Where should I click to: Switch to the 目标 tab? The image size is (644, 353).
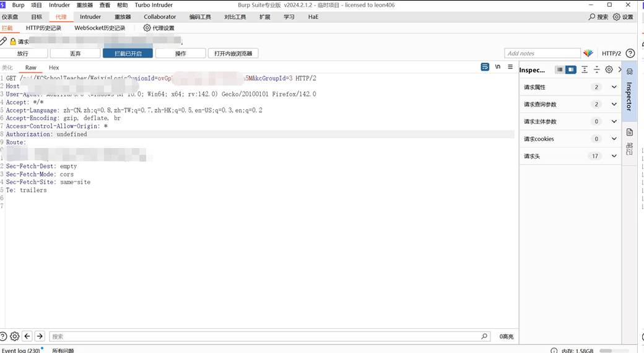[37, 17]
